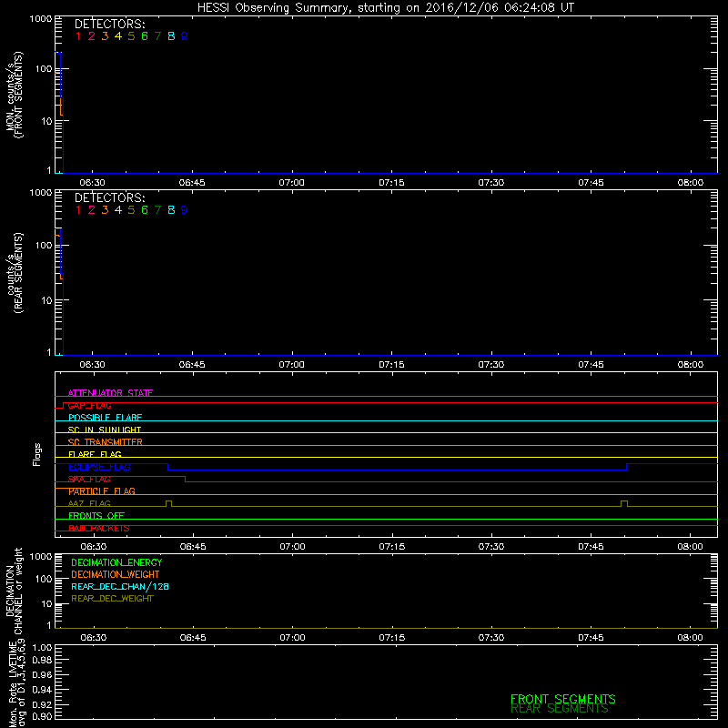Select orange detector 3 in front segments legend
This screenshot has height=728, width=728.
coord(105,35)
